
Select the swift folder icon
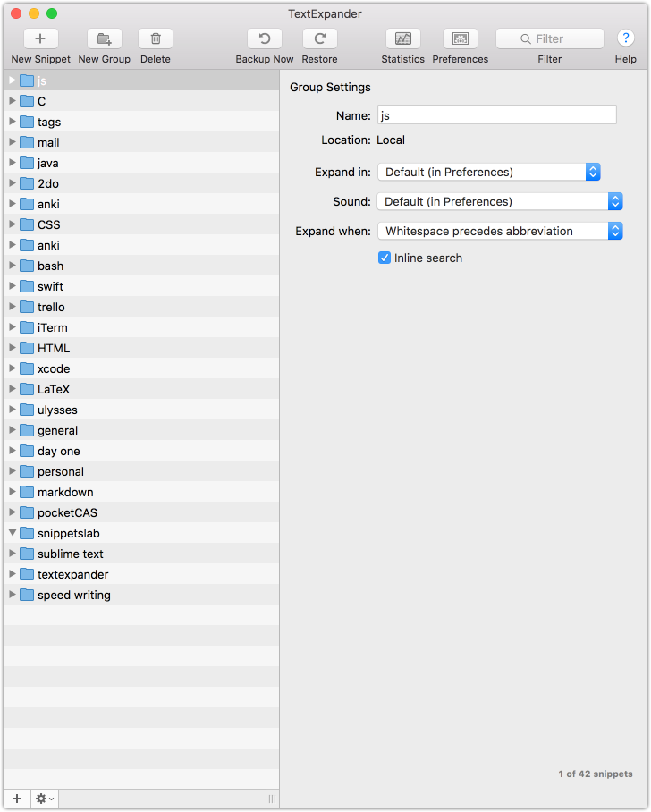(x=27, y=286)
